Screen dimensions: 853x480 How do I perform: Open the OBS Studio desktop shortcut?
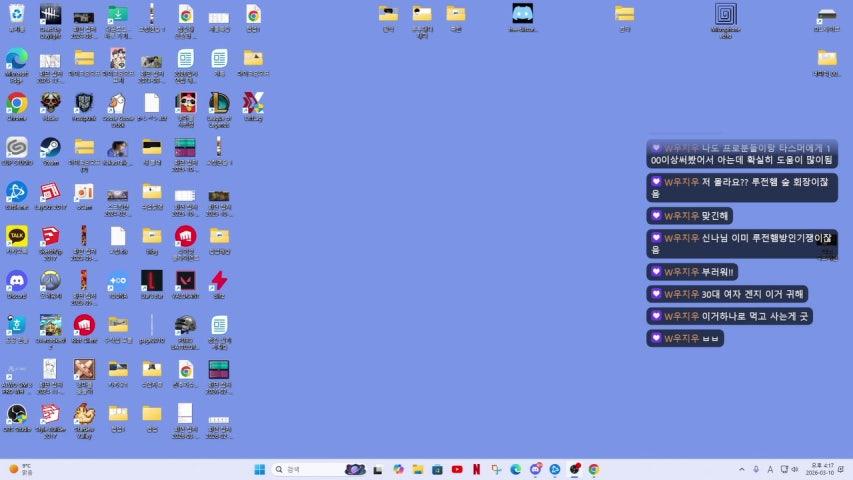click(x=16, y=413)
